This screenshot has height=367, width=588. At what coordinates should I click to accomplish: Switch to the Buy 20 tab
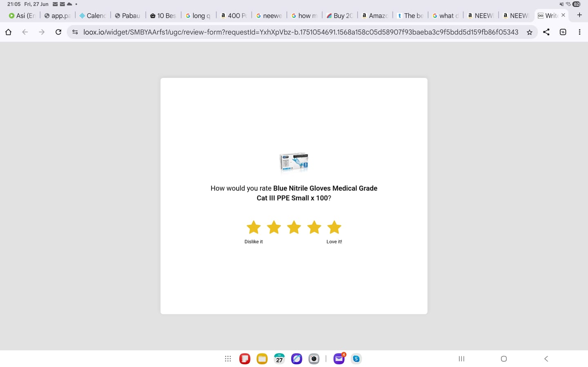pyautogui.click(x=340, y=16)
